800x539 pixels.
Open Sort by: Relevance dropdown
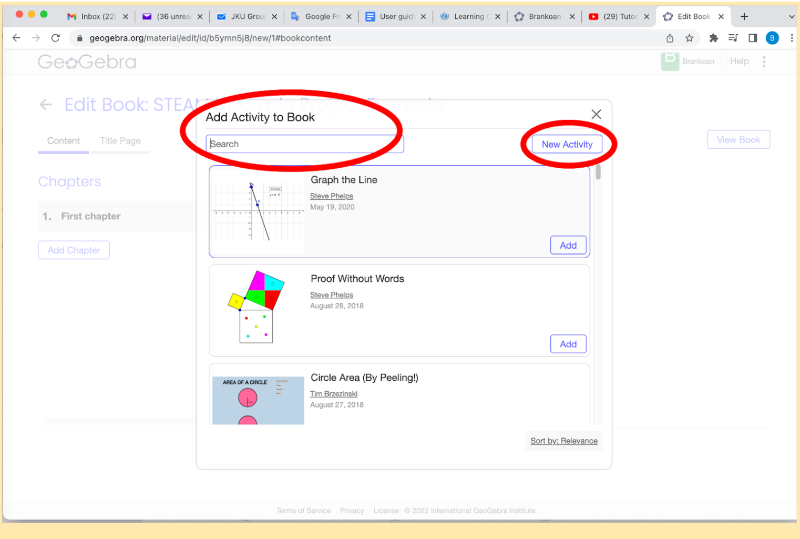coord(564,441)
